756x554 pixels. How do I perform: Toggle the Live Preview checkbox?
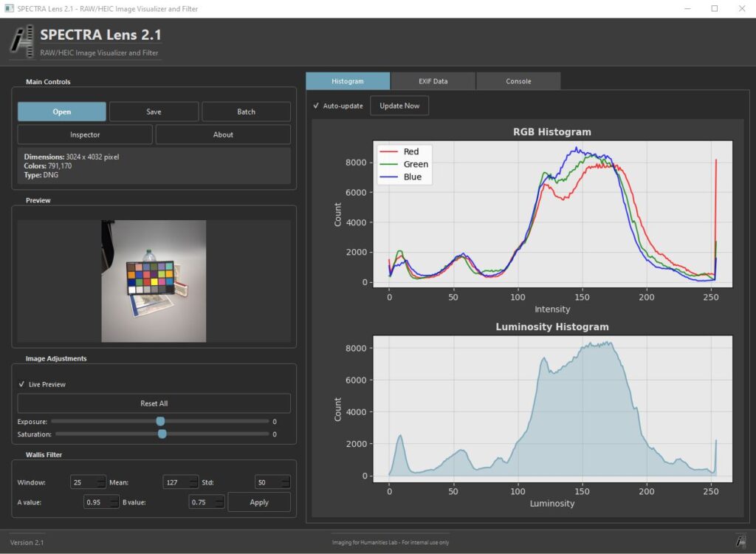click(22, 384)
